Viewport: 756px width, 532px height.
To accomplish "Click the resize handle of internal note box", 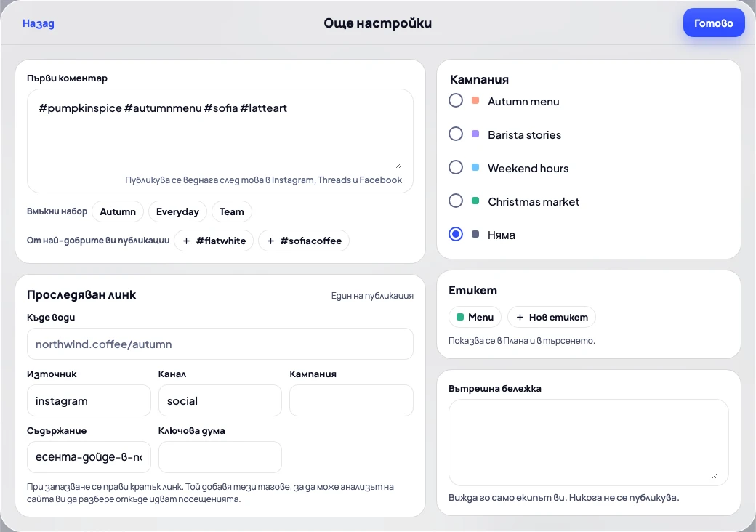I will [714, 476].
